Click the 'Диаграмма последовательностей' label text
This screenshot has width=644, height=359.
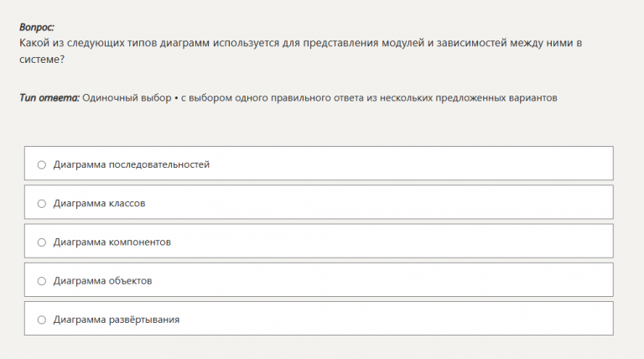[x=131, y=164]
